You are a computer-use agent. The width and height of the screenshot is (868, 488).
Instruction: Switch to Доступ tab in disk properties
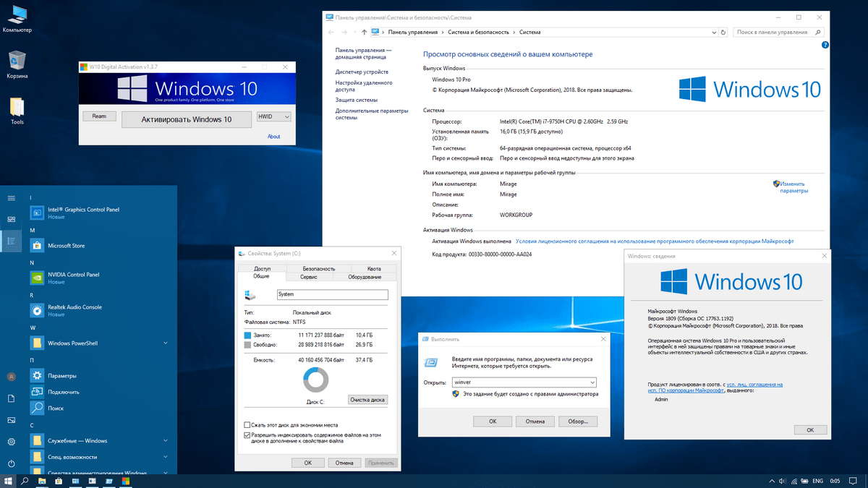coord(262,268)
